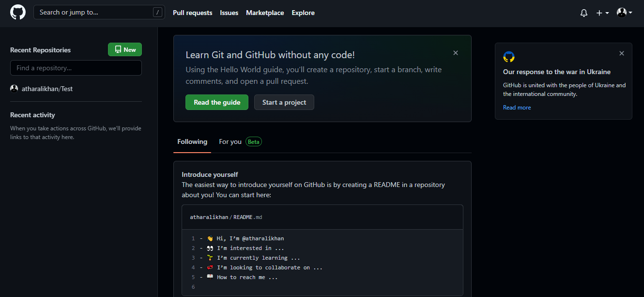Click the GitHub Octocat logo
This screenshot has width=644, height=297.
[x=17, y=13]
